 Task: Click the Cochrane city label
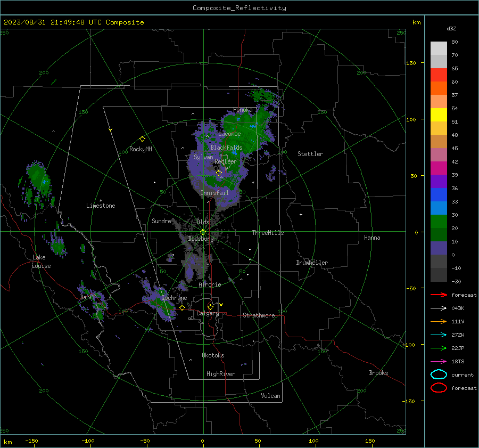[x=174, y=298]
